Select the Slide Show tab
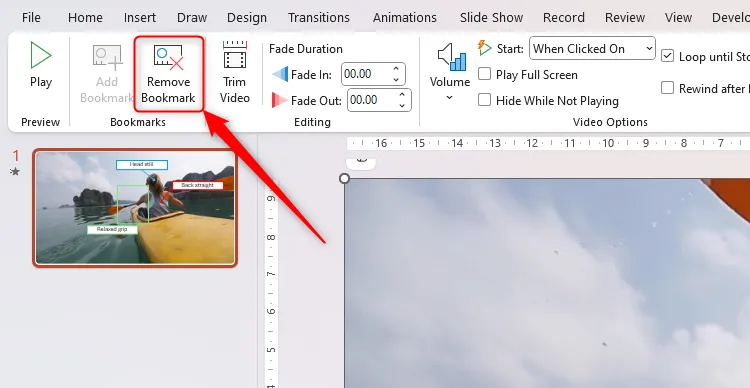 pos(491,18)
